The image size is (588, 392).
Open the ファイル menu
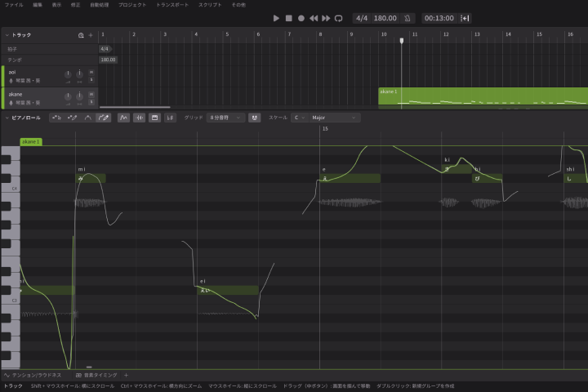[14, 5]
